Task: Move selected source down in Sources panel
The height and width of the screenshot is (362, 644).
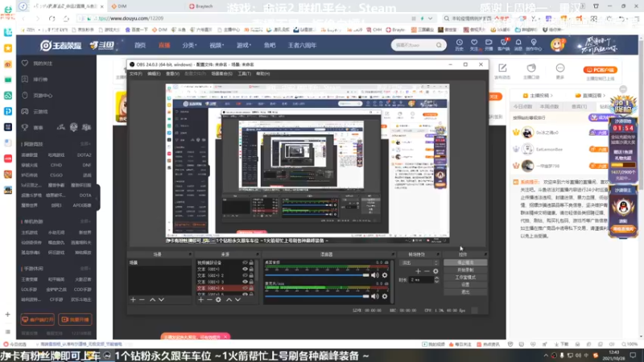Action: tap(237, 300)
